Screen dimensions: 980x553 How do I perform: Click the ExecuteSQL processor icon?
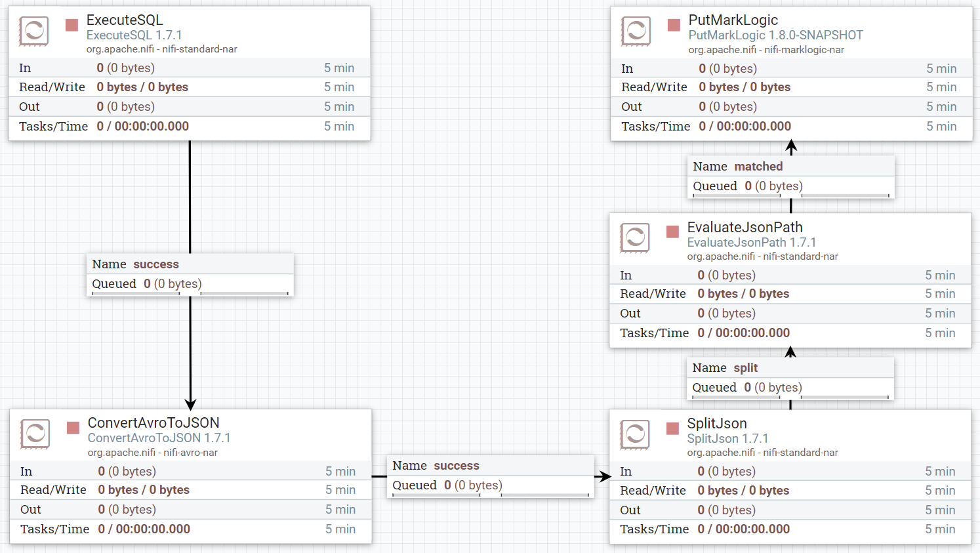33,31
